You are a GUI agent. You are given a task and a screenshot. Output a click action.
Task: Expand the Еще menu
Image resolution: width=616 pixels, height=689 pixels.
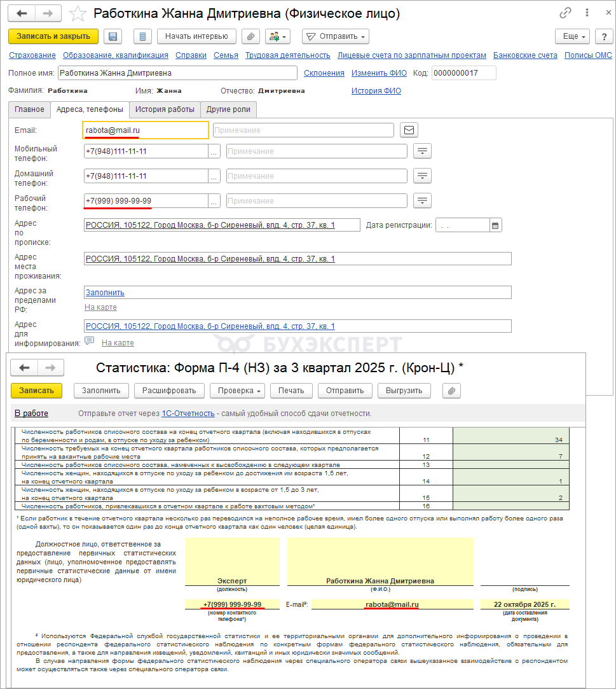[574, 36]
